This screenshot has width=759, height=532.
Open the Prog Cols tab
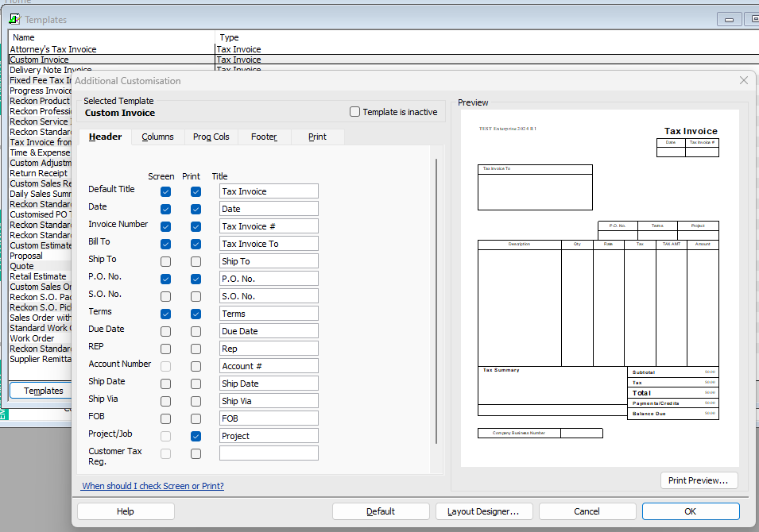click(211, 137)
